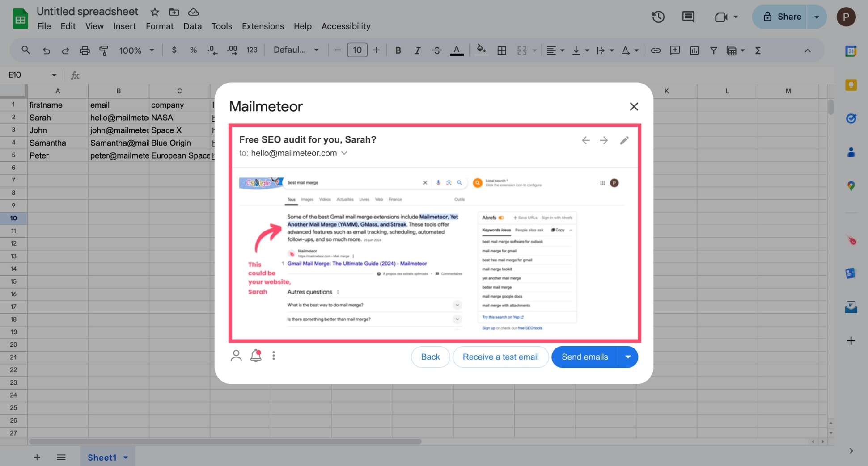868x466 pixels.
Task: Click the get add-ons plus icon
Action: 851,341
